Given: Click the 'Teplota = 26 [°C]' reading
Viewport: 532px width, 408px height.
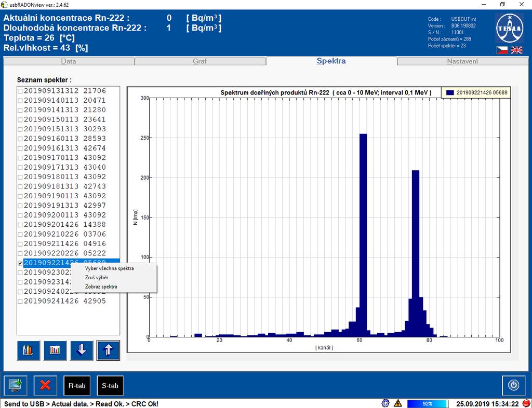Looking at the screenshot, I should pos(39,37).
